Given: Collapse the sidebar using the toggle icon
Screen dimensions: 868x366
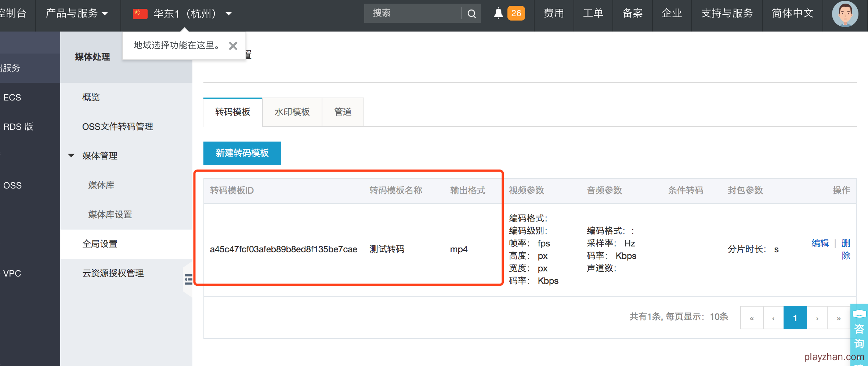Looking at the screenshot, I should [x=188, y=279].
